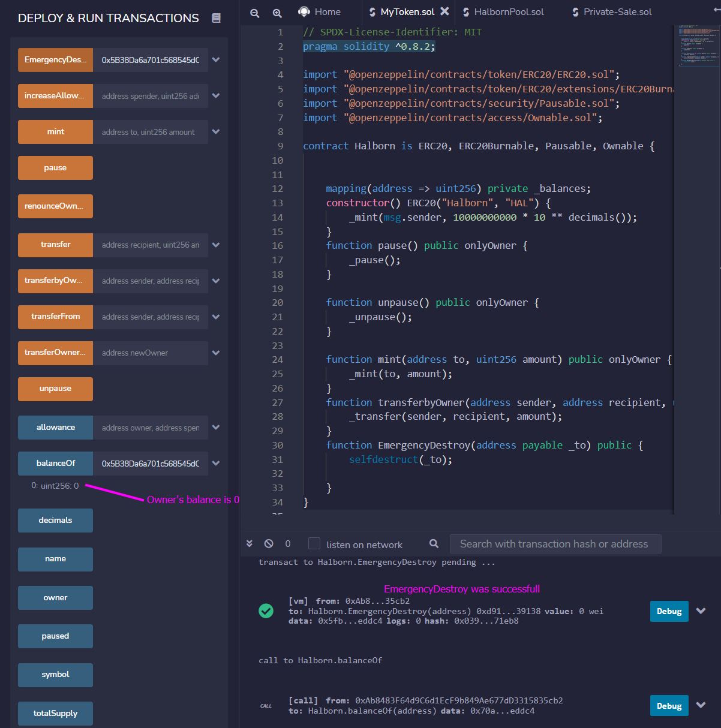Open the Home tab
The width and height of the screenshot is (721, 728).
coord(320,12)
